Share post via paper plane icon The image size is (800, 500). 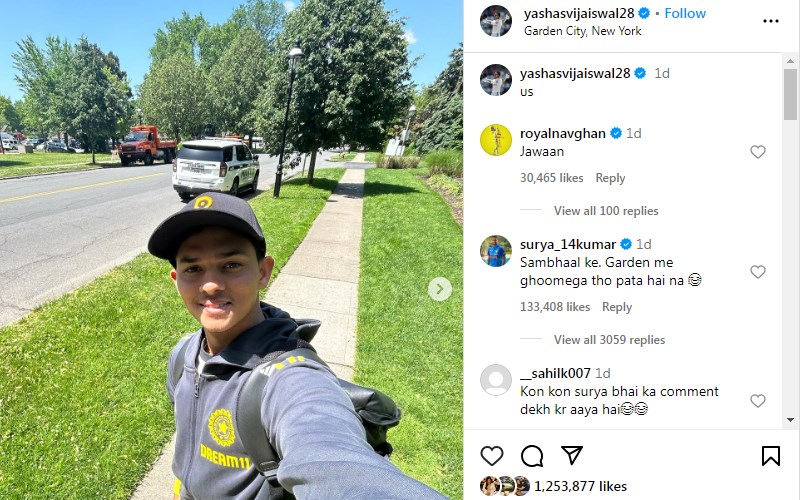click(x=572, y=455)
